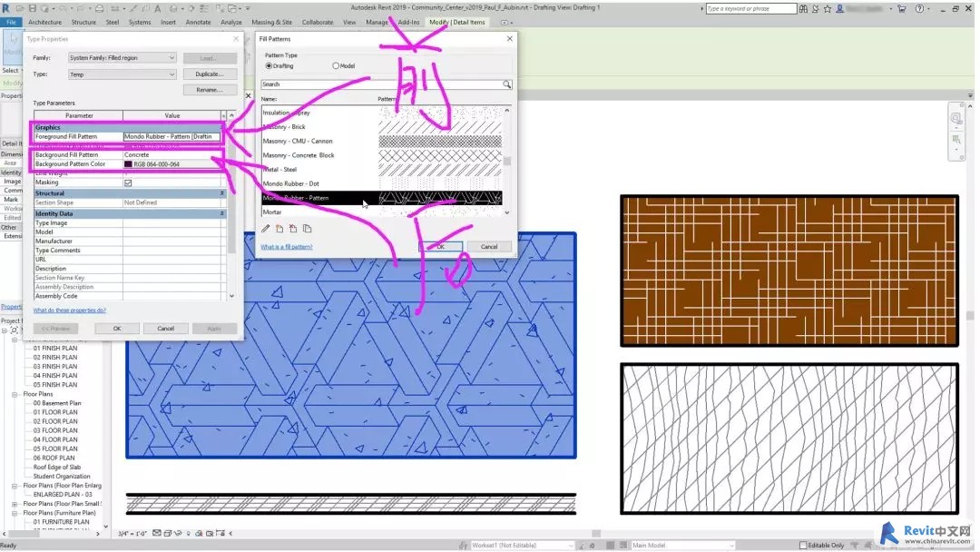This screenshot has height=552, width=980.
Task: Switch to the Annotate ribbon tab
Action: (198, 22)
